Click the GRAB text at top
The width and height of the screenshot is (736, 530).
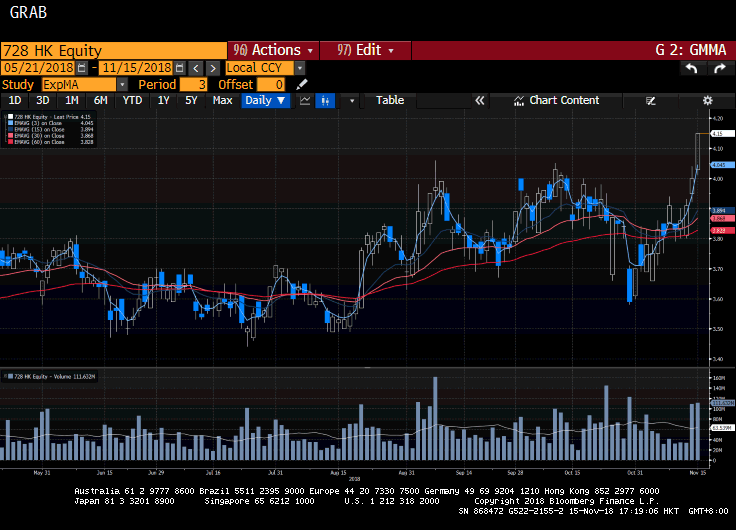point(28,13)
